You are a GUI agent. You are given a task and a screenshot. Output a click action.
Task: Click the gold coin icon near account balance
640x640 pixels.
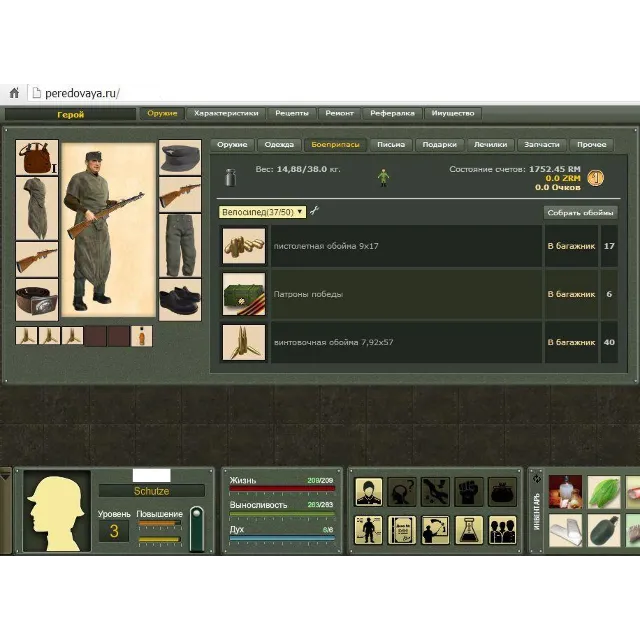[x=595, y=178]
